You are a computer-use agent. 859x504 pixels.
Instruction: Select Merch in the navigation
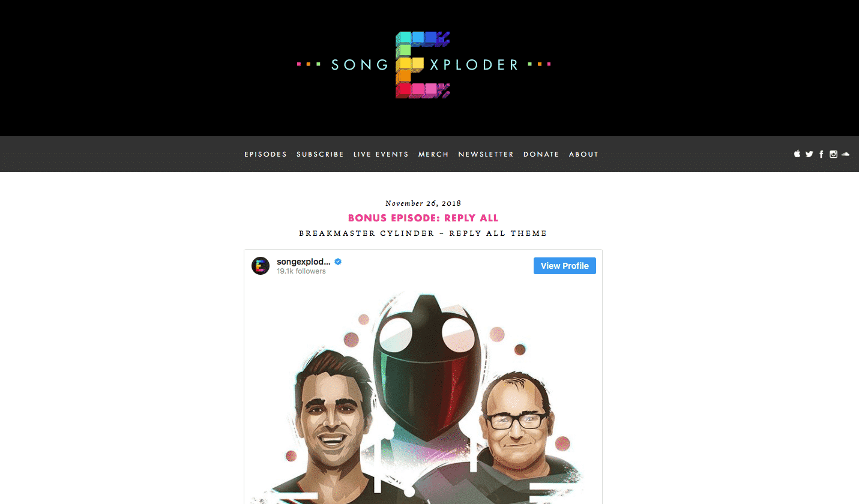point(433,154)
